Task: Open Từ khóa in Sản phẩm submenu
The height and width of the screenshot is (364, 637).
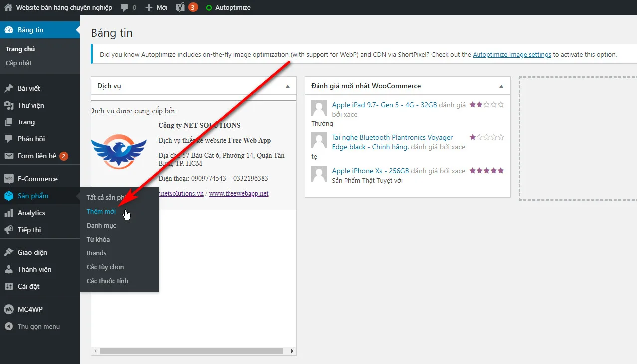Action: [x=98, y=239]
